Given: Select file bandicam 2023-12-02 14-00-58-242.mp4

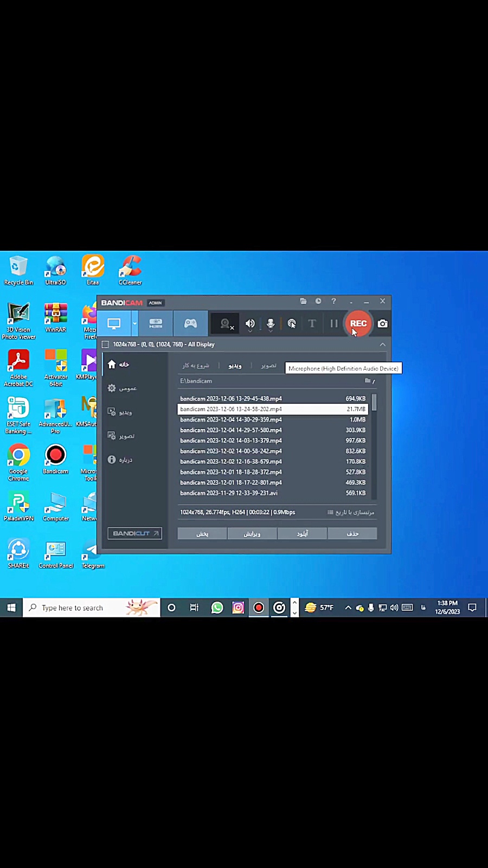Looking at the screenshot, I should pos(273,451).
